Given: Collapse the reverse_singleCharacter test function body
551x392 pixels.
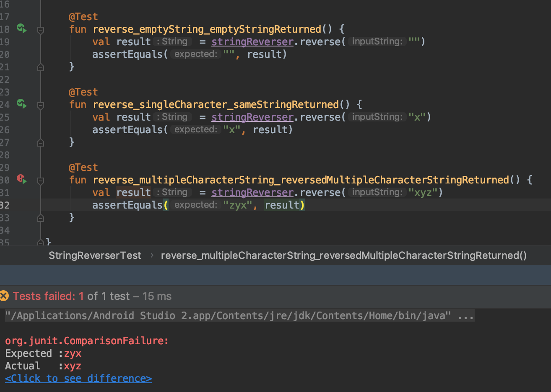Looking at the screenshot, I should click(40, 104).
